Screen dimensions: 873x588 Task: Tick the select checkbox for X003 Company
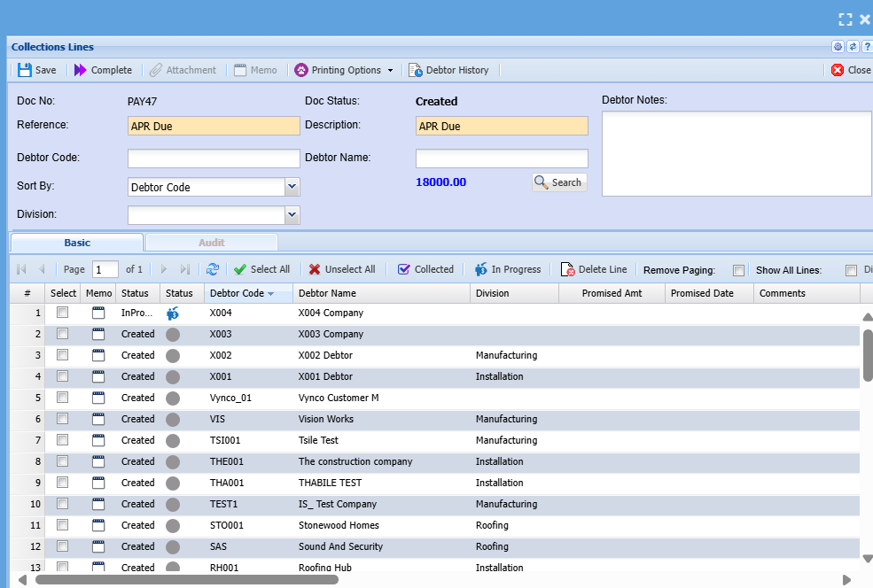63,334
